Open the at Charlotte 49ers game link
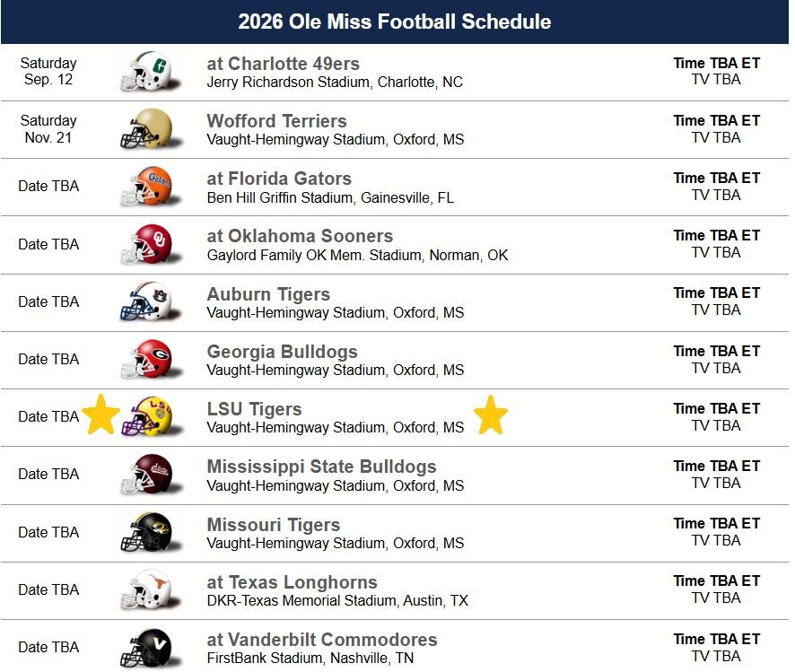 (x=283, y=64)
